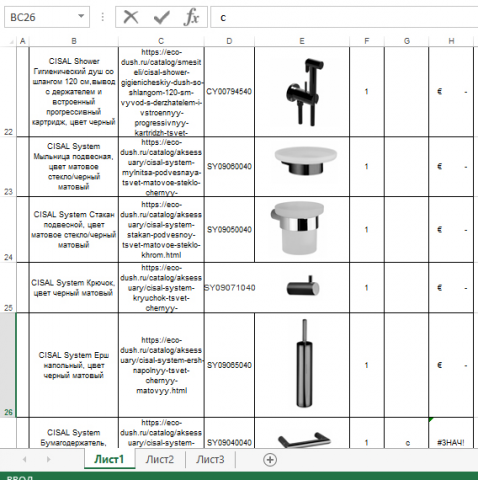Screen dimensions: 478x480
Task: Select the article cell SY09050040
Action: click(229, 229)
